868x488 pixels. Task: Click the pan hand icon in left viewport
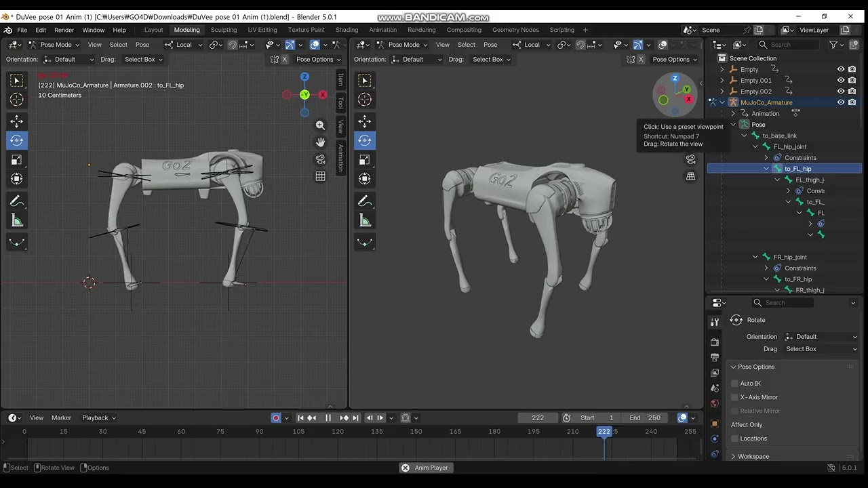point(320,142)
